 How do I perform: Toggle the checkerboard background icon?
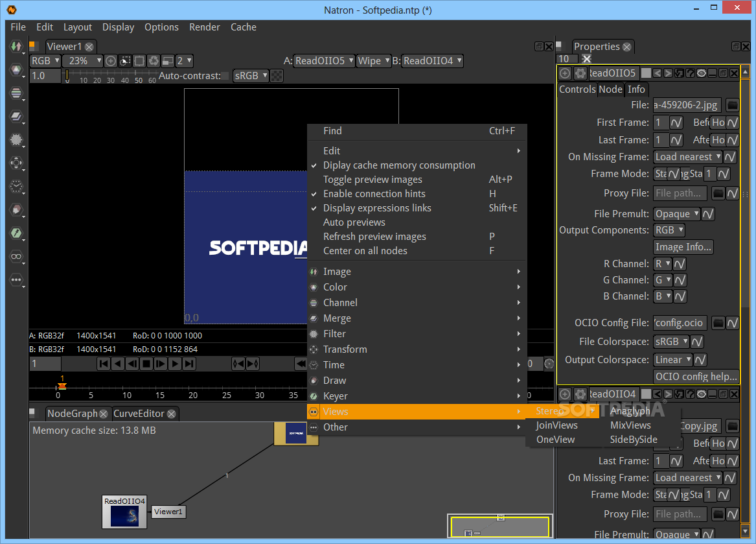tap(277, 76)
